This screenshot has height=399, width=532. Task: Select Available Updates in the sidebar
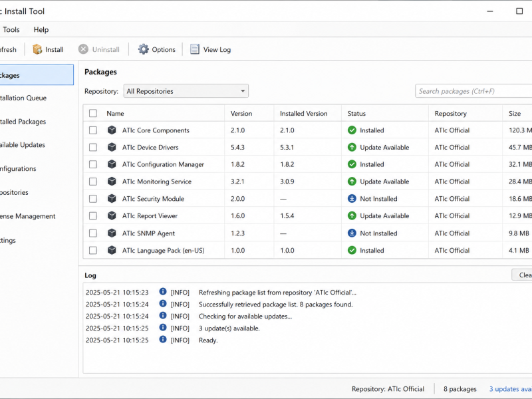coord(22,145)
